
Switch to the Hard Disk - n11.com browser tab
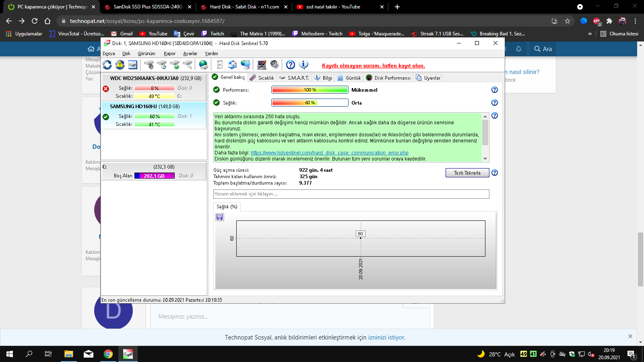(x=244, y=7)
